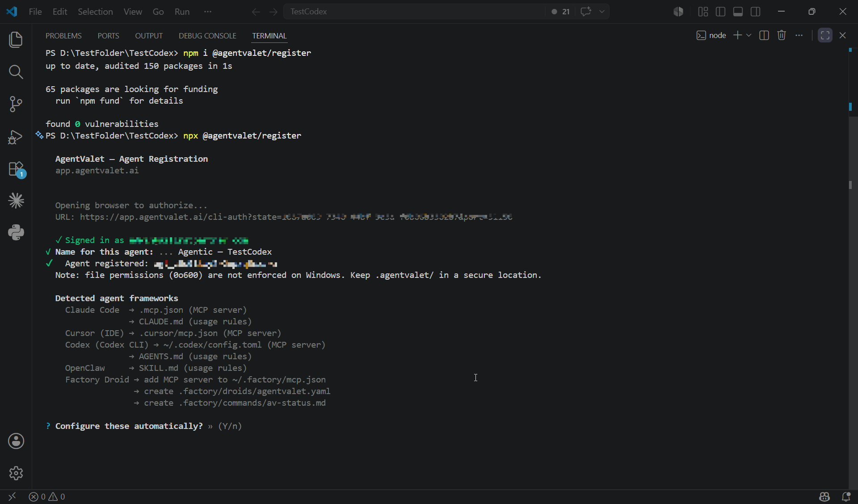Open the Accounts menu
The image size is (858, 504).
[16, 441]
